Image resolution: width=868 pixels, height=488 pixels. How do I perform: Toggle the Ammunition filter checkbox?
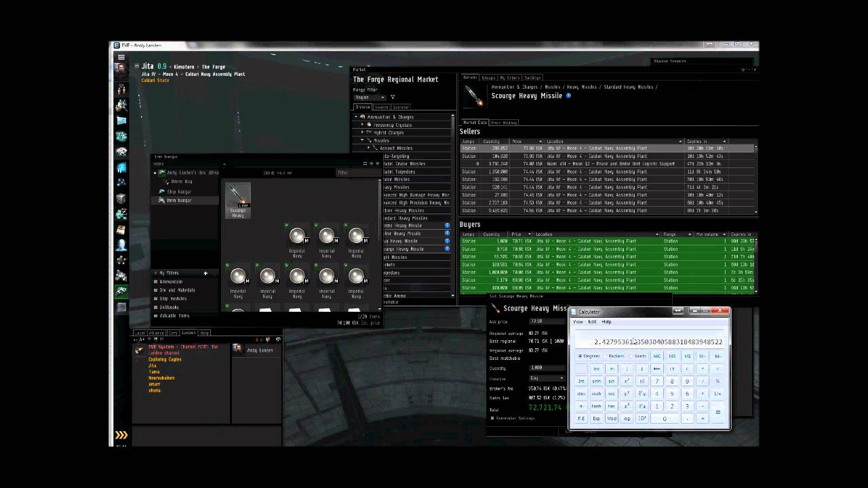coord(155,282)
